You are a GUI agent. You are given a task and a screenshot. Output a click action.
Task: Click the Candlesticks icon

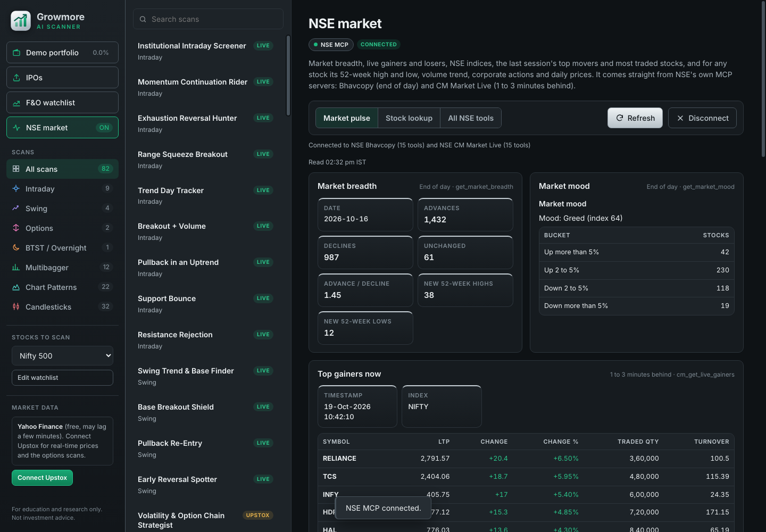coord(16,307)
